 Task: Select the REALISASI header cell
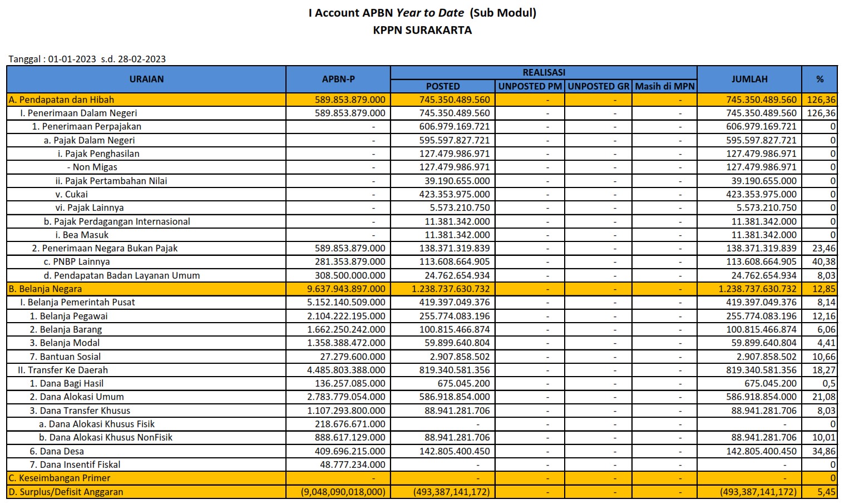(544, 72)
